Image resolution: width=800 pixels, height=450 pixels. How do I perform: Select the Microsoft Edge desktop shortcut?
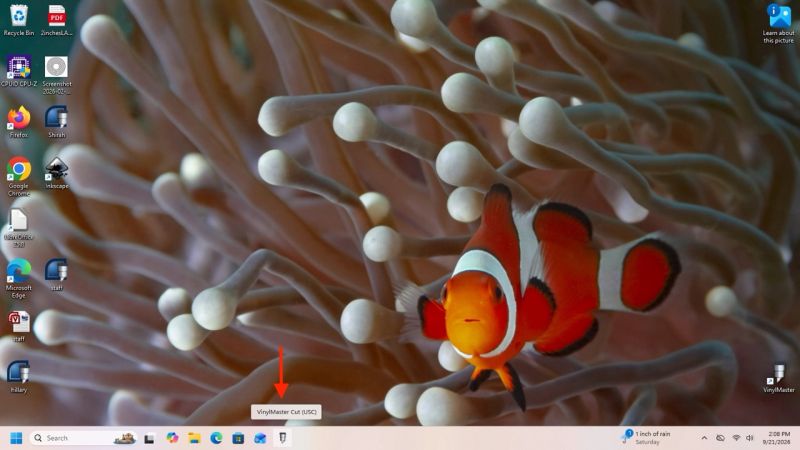click(19, 279)
